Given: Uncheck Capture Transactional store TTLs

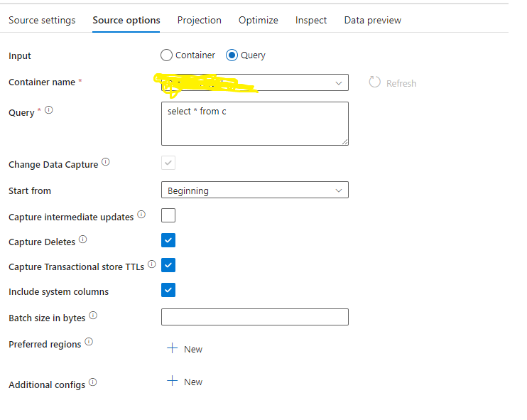Looking at the screenshot, I should pyautogui.click(x=168, y=265).
